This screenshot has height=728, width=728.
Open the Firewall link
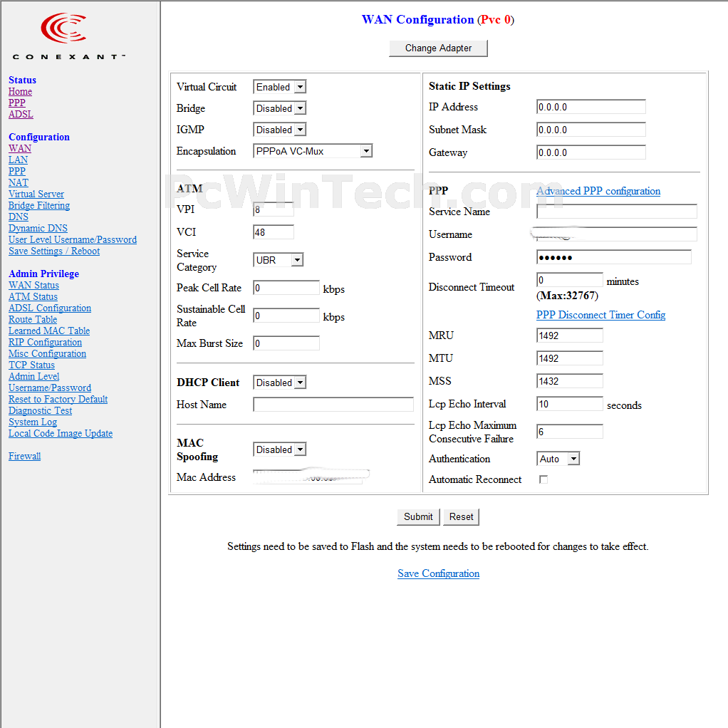pyautogui.click(x=25, y=456)
